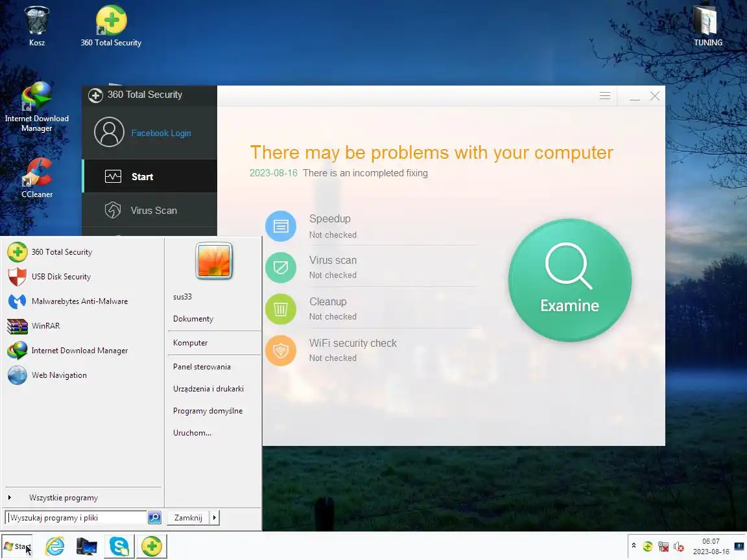Screen dimensions: 747x560
Task: Click the big Examine button
Action: 570,280
